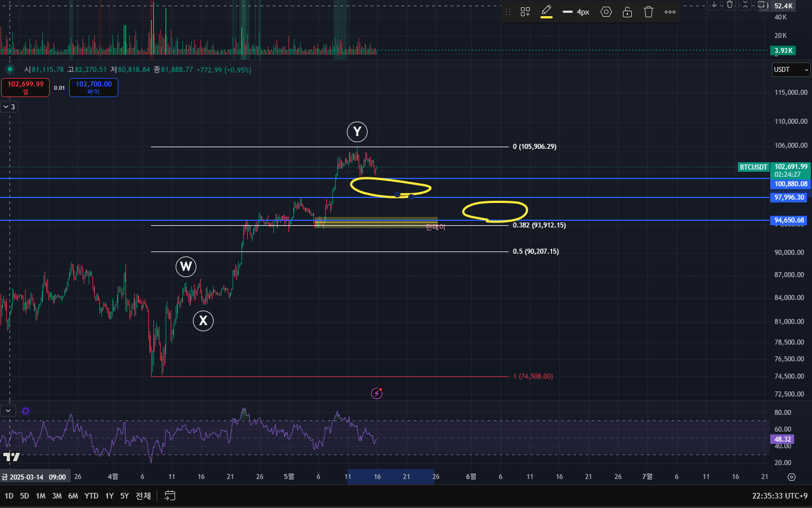
Task: Click the TradingView logo watermark icon
Action: pos(12,457)
